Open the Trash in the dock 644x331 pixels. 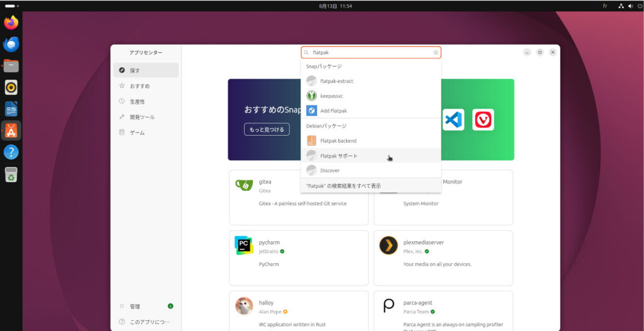click(x=11, y=175)
